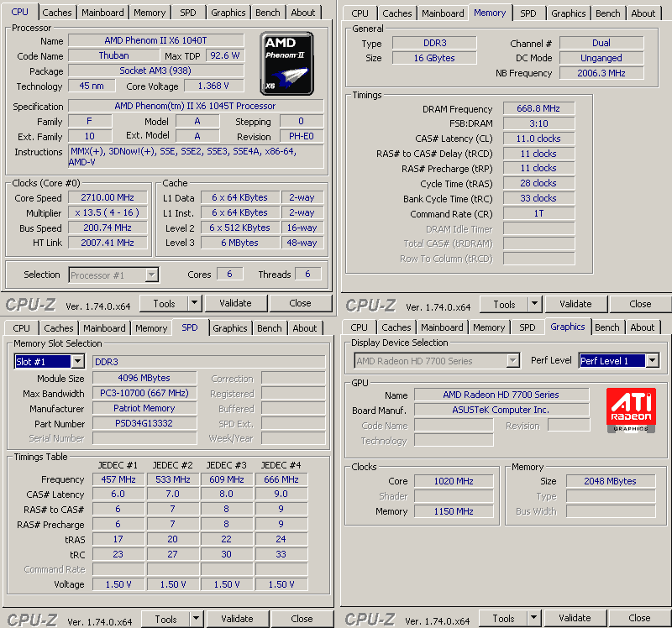Click the Bus Speed value 200.74 MHz
Image resolution: width=672 pixels, height=628 pixels.
(108, 228)
